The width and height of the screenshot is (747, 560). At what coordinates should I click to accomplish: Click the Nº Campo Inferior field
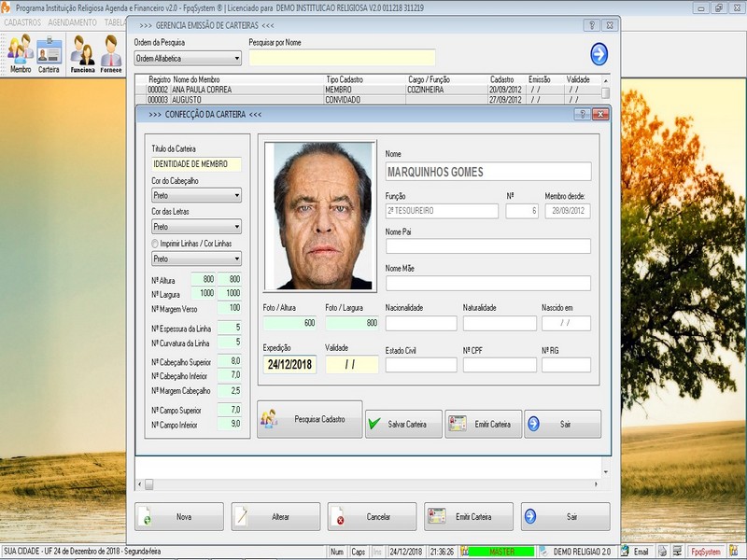[x=229, y=424]
